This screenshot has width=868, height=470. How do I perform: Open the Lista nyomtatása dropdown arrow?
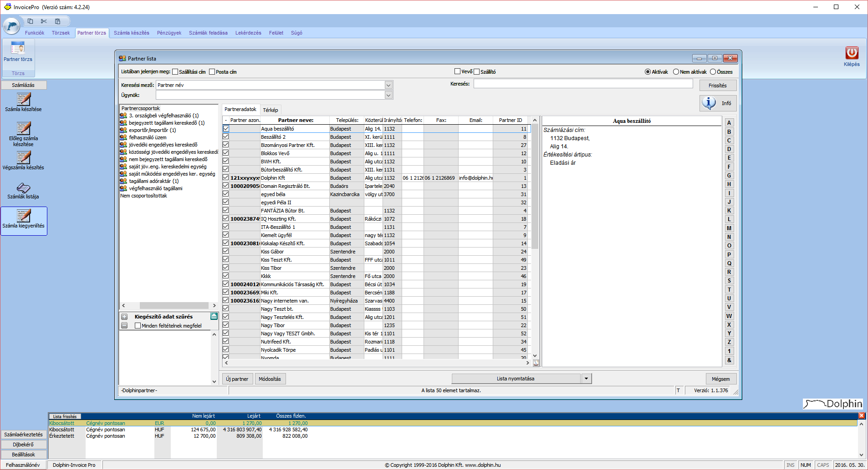[x=587, y=379]
